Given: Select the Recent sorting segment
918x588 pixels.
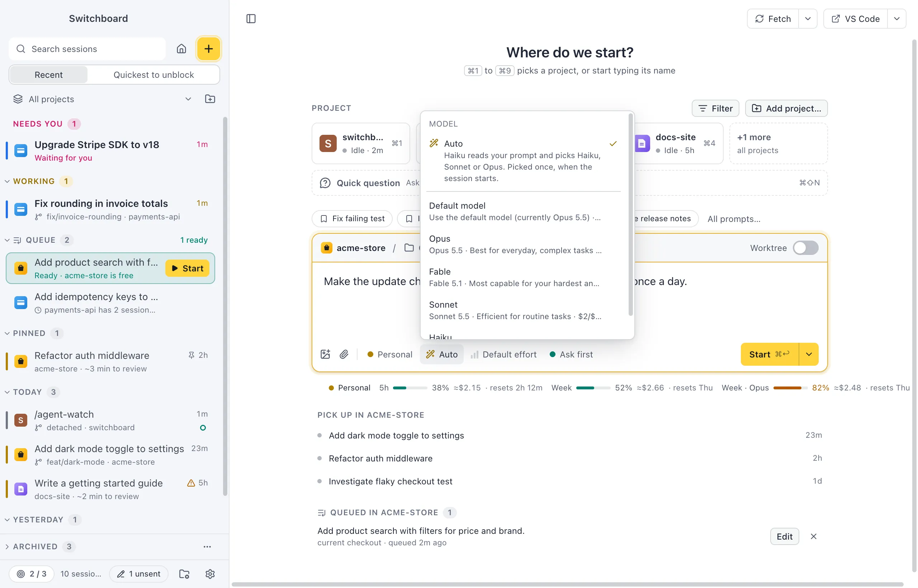Looking at the screenshot, I should click(48, 75).
